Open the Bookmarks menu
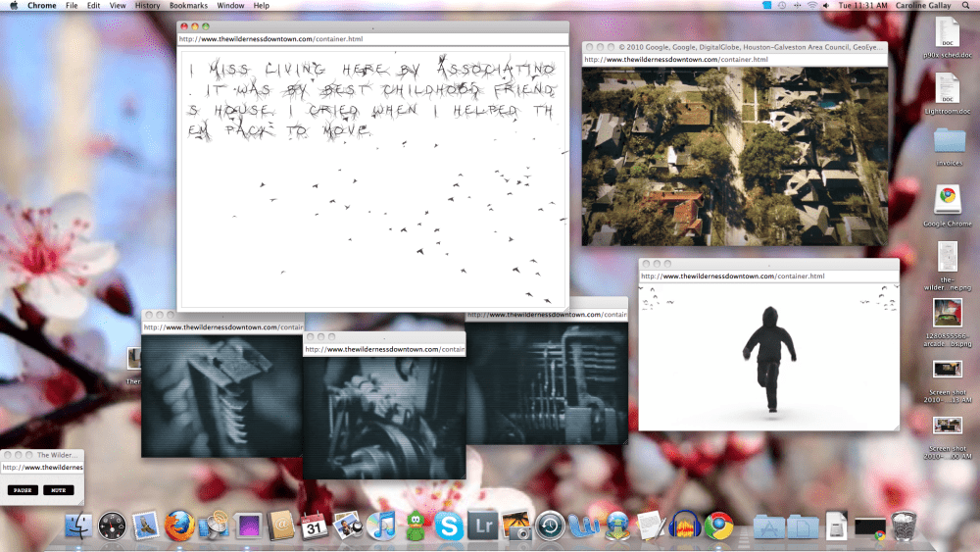The image size is (980, 552). click(188, 6)
